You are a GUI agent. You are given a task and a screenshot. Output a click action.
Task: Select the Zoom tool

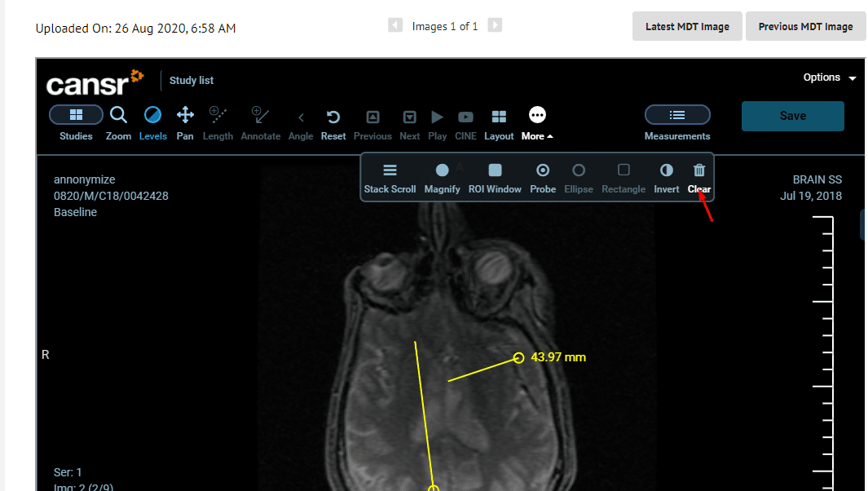tap(118, 122)
